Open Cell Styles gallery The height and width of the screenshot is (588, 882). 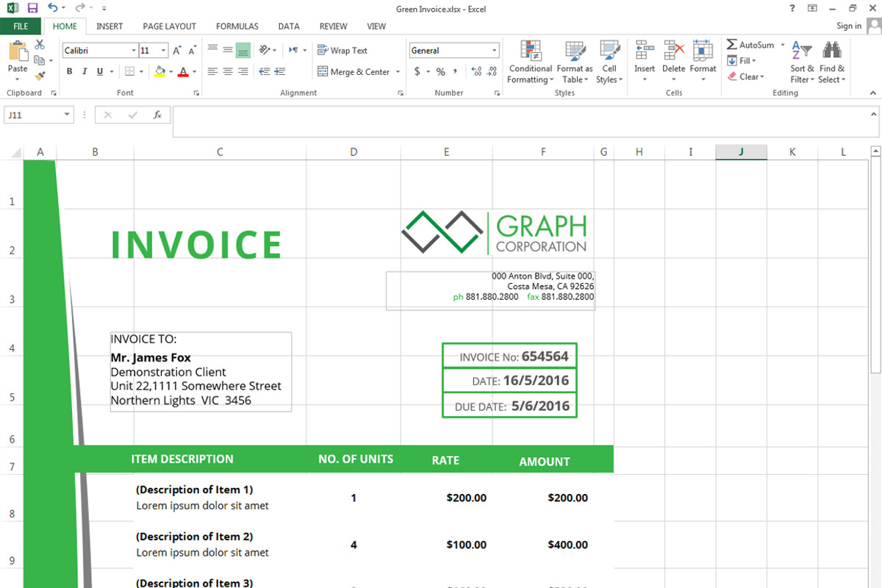609,62
